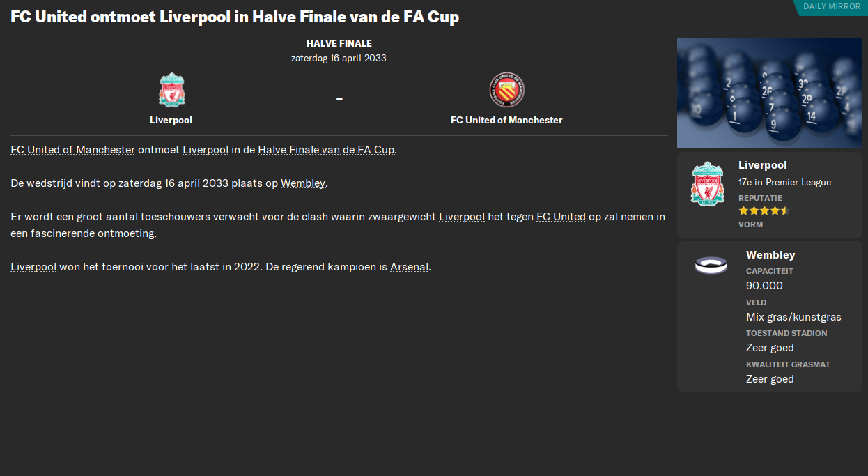Click the FC United of Manchester club crest
Screen dimensions: 868x476
coord(506,89)
